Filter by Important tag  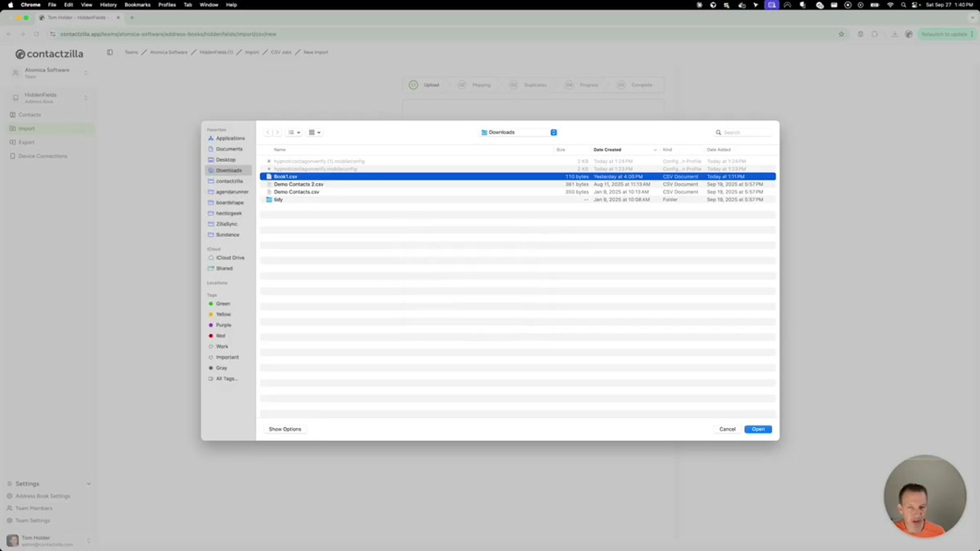(x=227, y=357)
